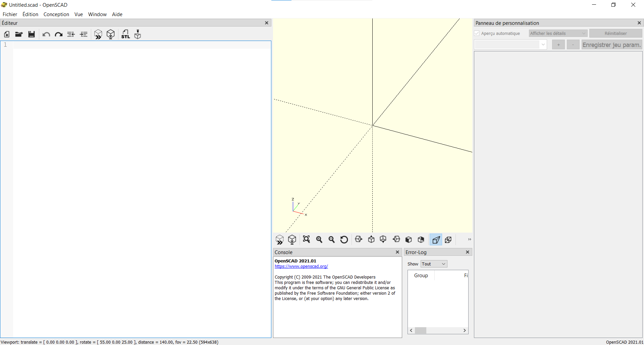
Task: Reset the 3D view
Action: [x=344, y=240]
